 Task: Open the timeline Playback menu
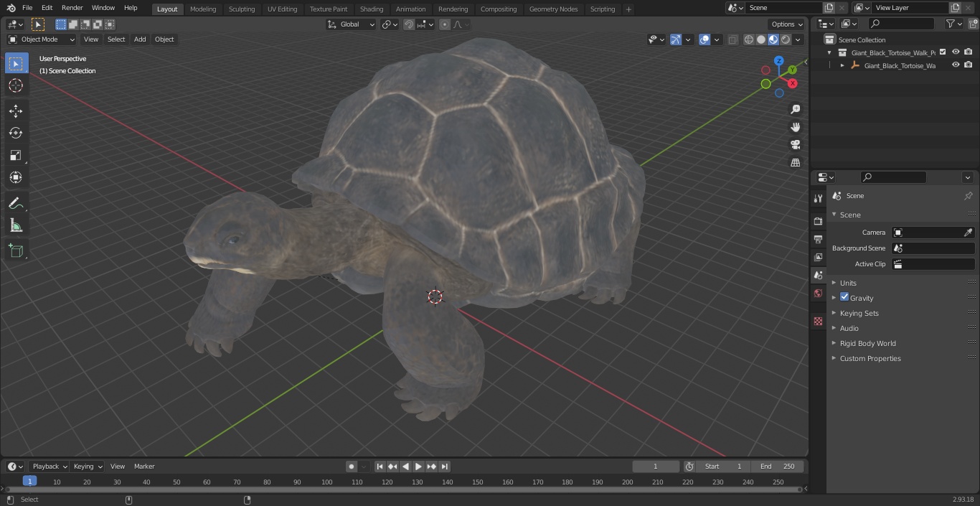50,467
